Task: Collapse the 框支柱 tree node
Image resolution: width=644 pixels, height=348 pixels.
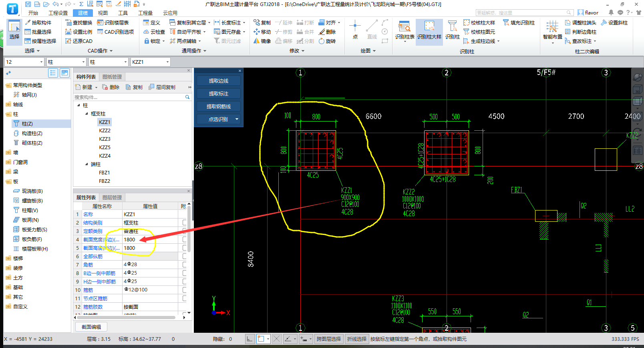Action: pos(87,114)
